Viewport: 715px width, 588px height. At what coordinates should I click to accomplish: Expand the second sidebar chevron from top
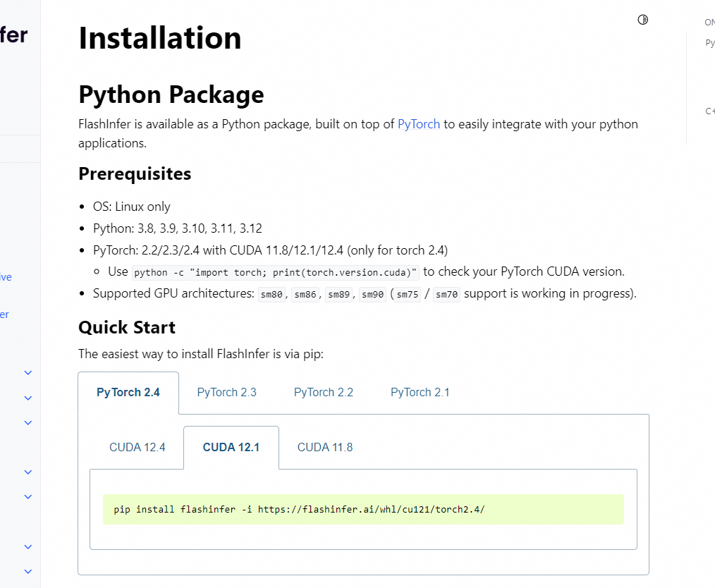(28, 398)
